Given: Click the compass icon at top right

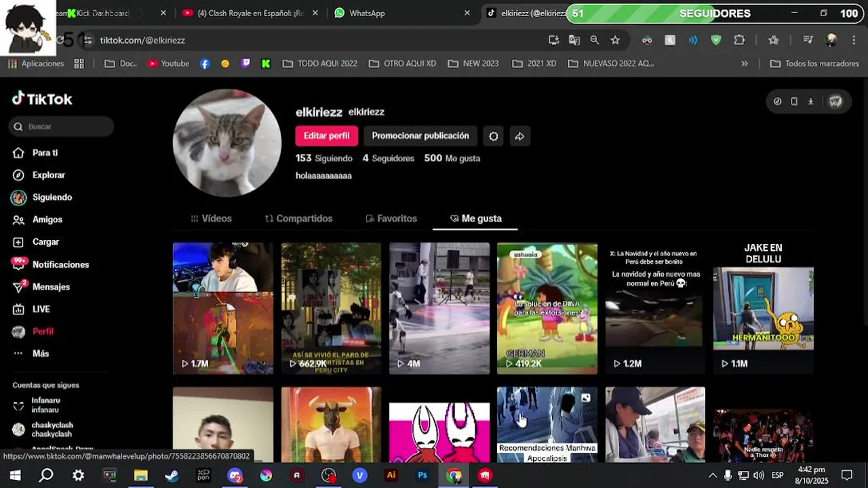Looking at the screenshot, I should (x=777, y=102).
